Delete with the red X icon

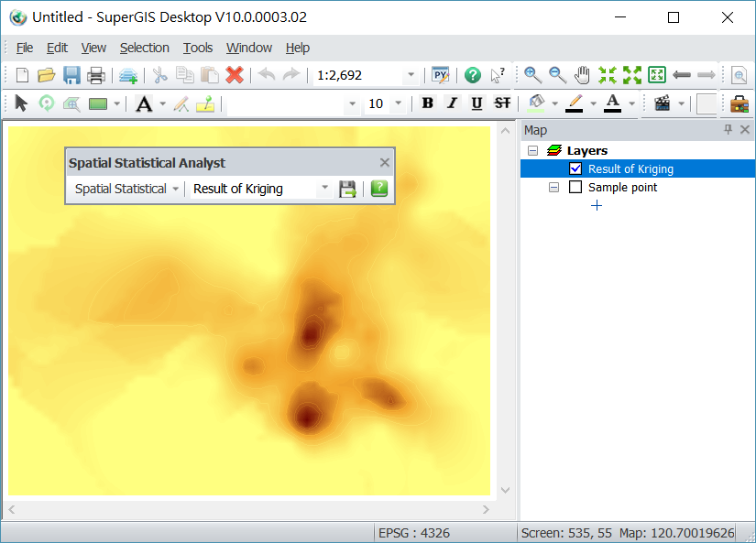235,75
